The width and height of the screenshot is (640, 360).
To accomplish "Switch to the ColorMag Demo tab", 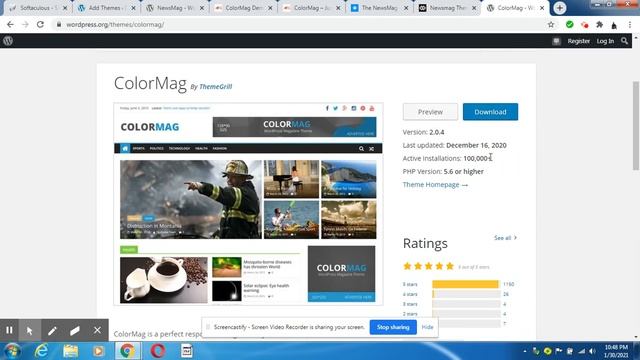I will pyautogui.click(x=243, y=8).
